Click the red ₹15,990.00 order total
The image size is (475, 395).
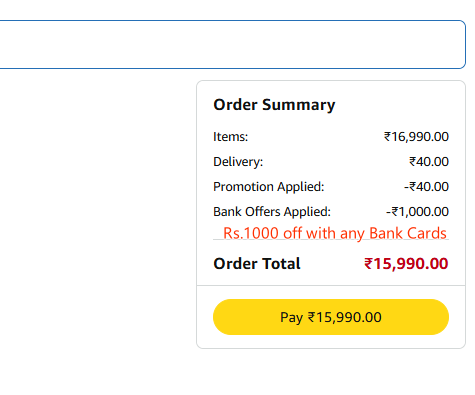[x=406, y=264]
